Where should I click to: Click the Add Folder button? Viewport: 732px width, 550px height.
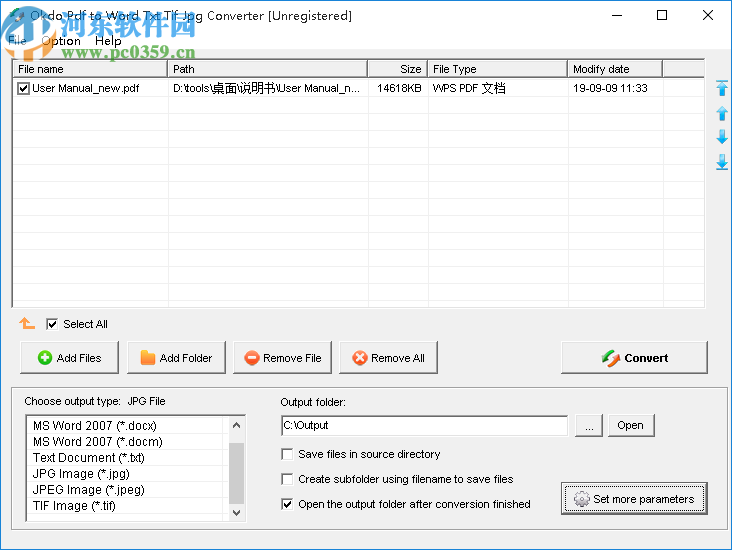[176, 358]
